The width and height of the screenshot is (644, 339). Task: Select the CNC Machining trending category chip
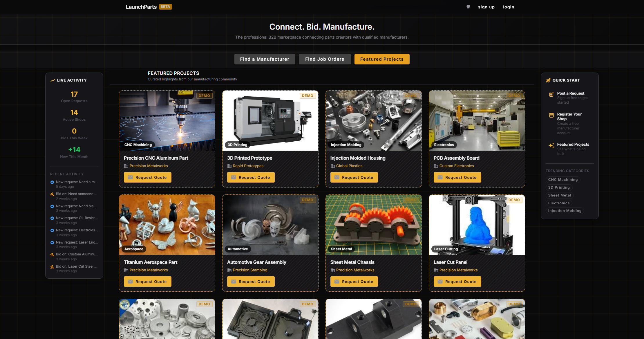point(563,180)
